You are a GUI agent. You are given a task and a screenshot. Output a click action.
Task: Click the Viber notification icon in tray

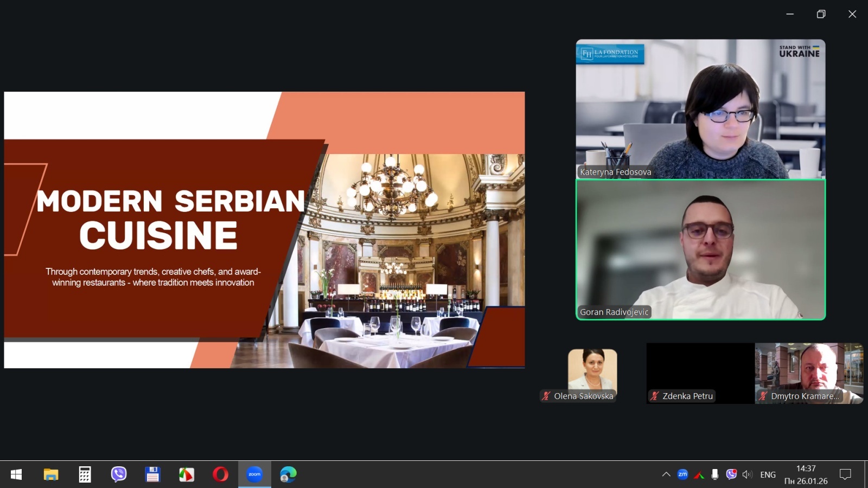point(731,474)
